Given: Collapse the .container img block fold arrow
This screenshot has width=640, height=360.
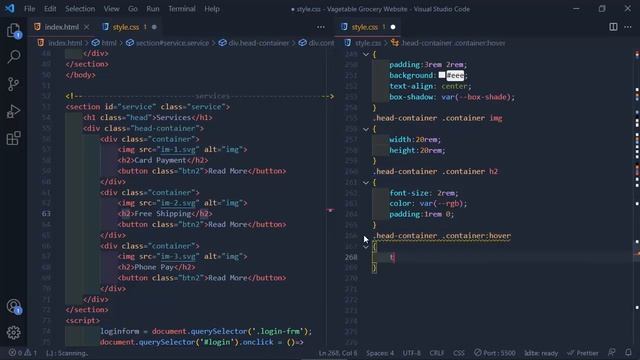Looking at the screenshot, I should [x=366, y=129].
